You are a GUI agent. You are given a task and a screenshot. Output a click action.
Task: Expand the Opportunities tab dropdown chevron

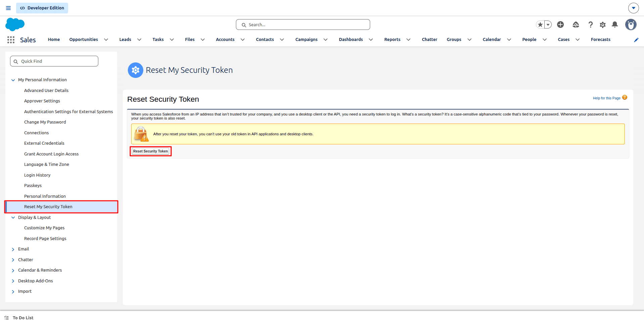point(106,40)
